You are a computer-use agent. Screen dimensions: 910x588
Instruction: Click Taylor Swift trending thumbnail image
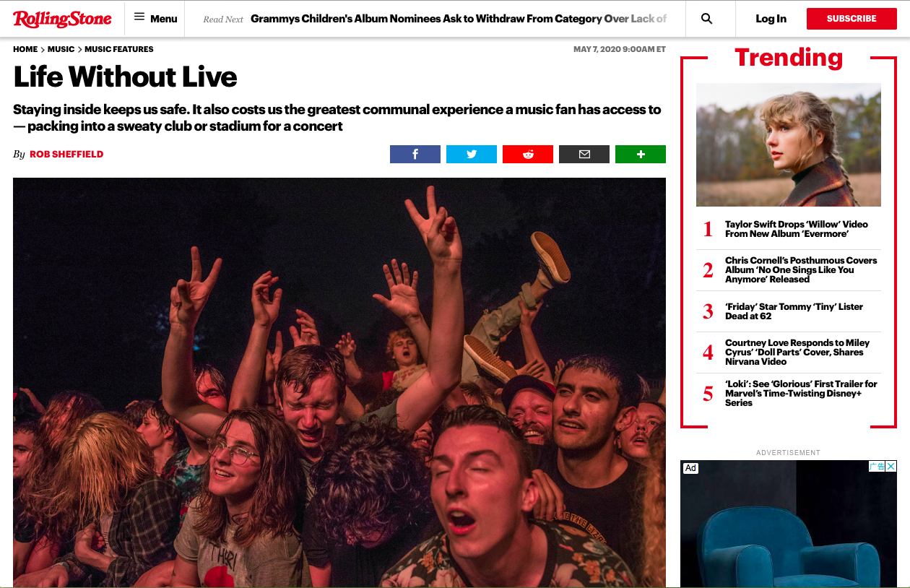click(789, 144)
